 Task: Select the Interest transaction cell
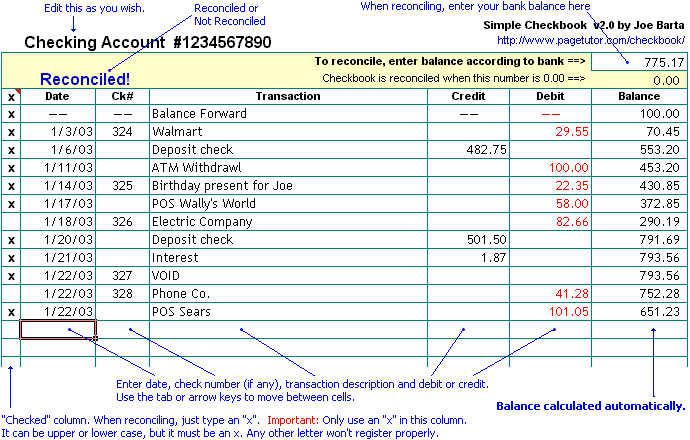click(x=288, y=258)
